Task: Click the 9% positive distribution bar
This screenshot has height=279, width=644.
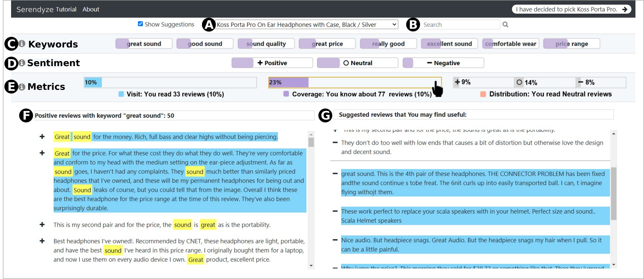Action: coord(484,83)
